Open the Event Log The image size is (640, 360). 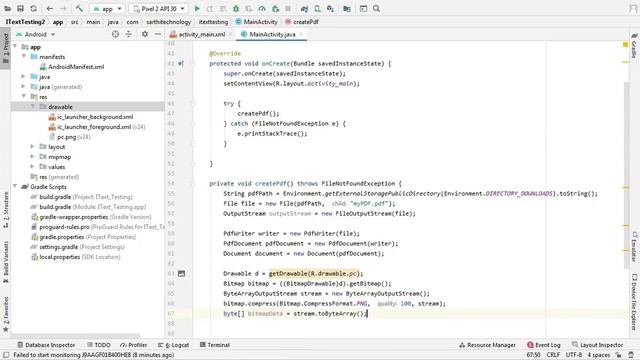544,345
